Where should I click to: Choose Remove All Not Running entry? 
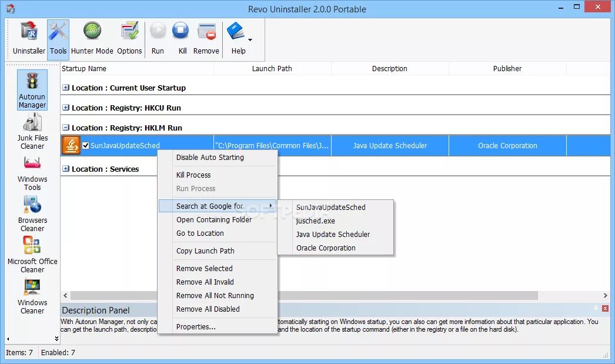click(x=218, y=295)
